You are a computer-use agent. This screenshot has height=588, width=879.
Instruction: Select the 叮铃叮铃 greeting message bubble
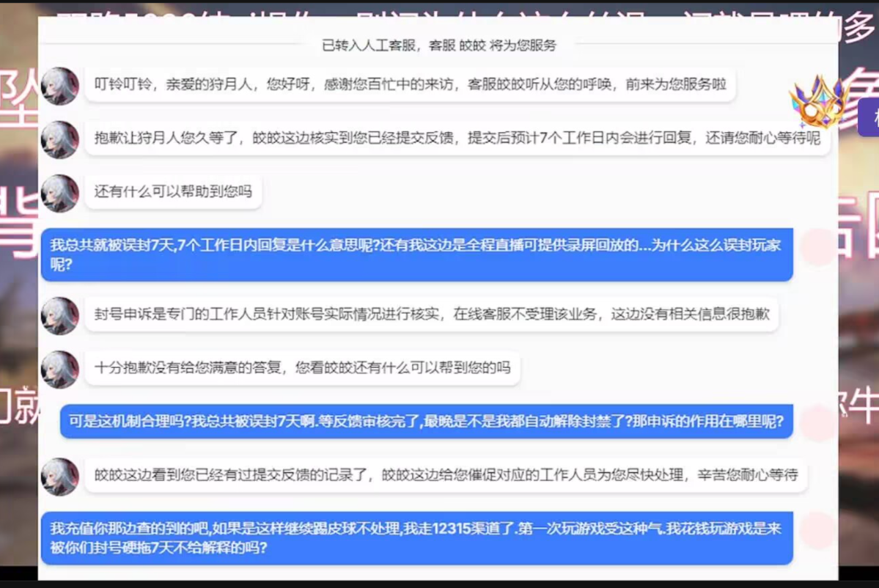coord(410,85)
